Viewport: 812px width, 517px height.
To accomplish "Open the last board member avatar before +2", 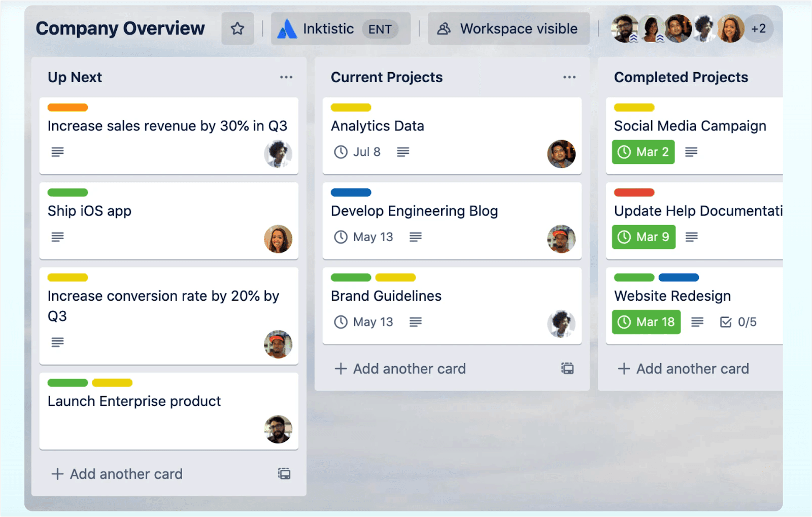I will (x=731, y=28).
